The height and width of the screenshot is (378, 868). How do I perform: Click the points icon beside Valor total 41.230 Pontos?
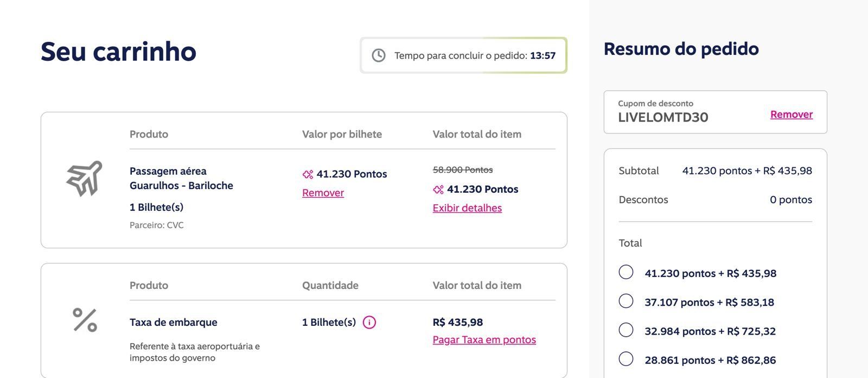tap(438, 190)
